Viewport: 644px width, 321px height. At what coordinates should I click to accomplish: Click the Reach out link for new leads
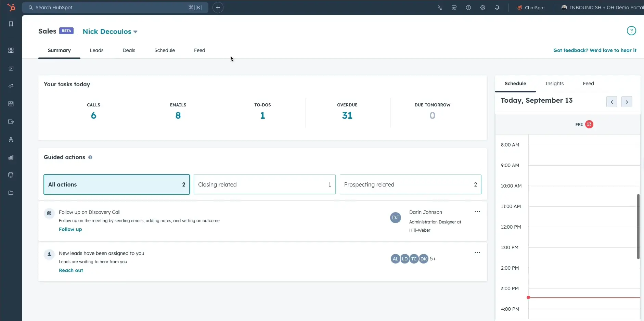(x=71, y=270)
